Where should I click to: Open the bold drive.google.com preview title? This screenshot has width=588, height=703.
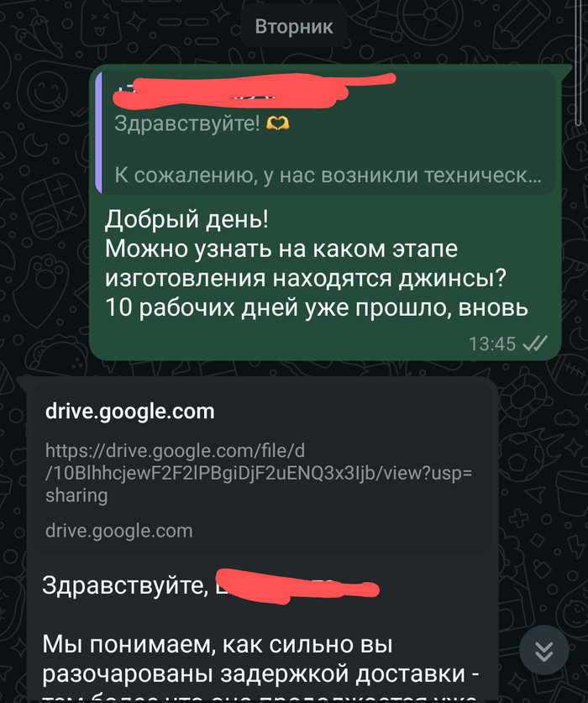coord(130,412)
